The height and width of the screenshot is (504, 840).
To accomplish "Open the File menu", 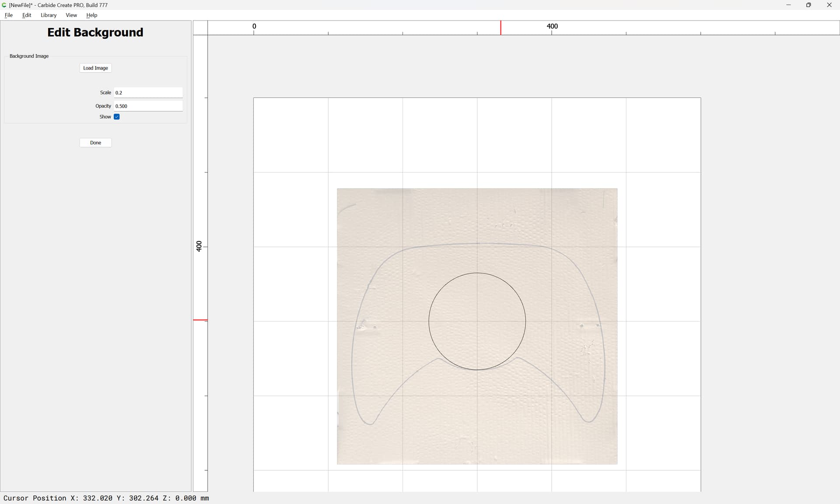I will tap(9, 15).
